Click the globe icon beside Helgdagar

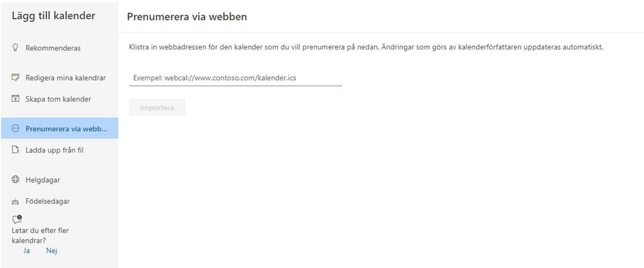(x=16, y=180)
